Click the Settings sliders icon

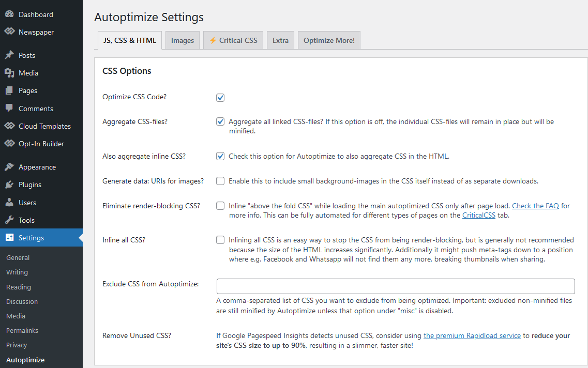9,238
